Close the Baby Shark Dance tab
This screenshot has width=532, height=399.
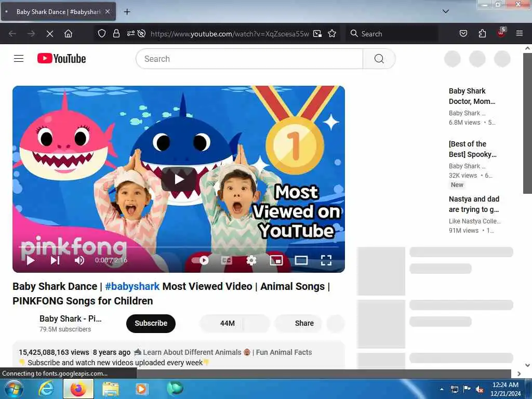point(107,11)
